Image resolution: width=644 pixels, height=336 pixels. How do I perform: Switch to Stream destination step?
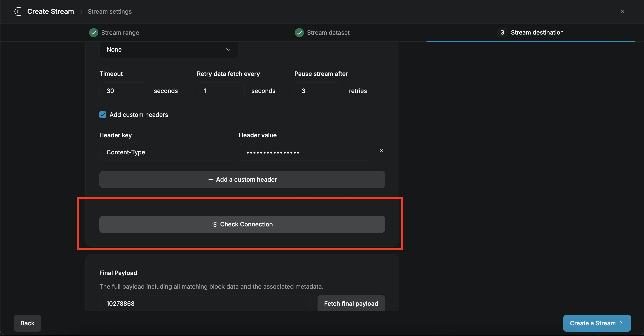(537, 32)
